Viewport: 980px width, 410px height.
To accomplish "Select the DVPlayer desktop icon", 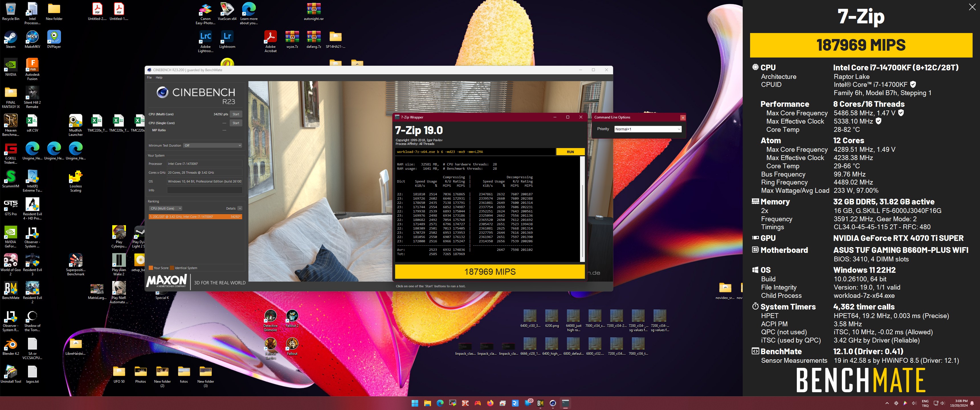I will 54,40.
